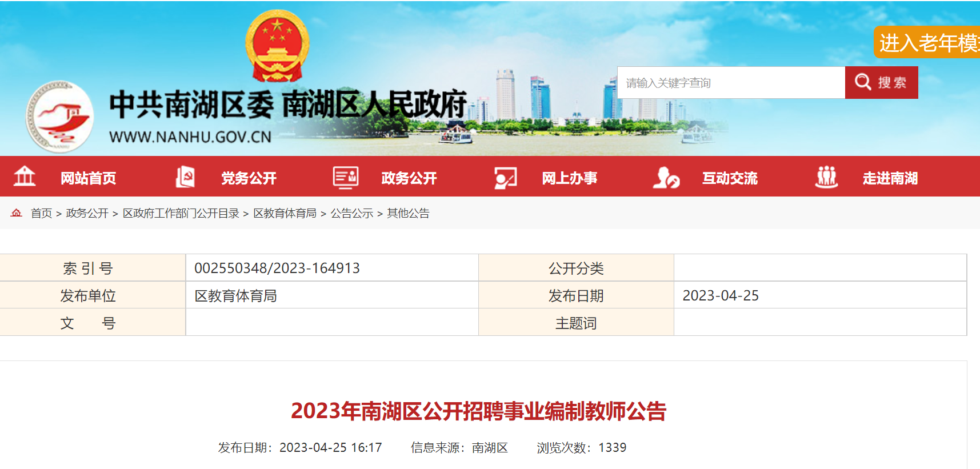The image size is (980, 469).
Task: Click the 信息来源：南湖区 text
Action: [459, 447]
